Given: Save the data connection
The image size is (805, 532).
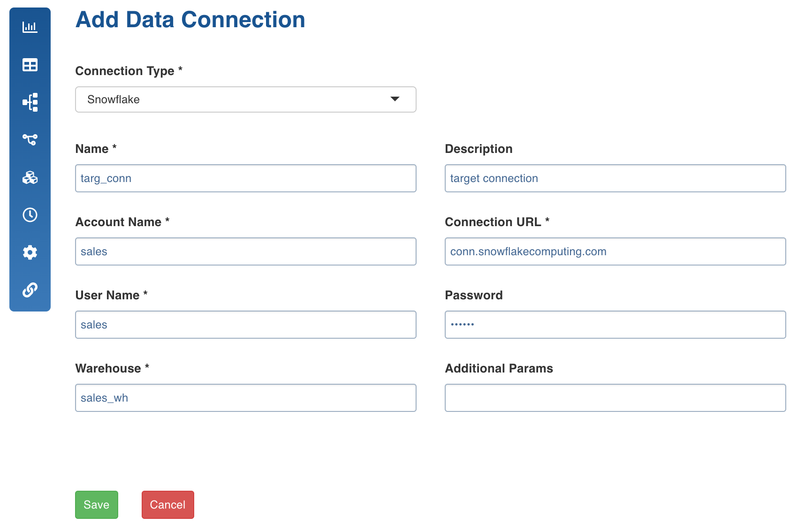Looking at the screenshot, I should click(97, 505).
